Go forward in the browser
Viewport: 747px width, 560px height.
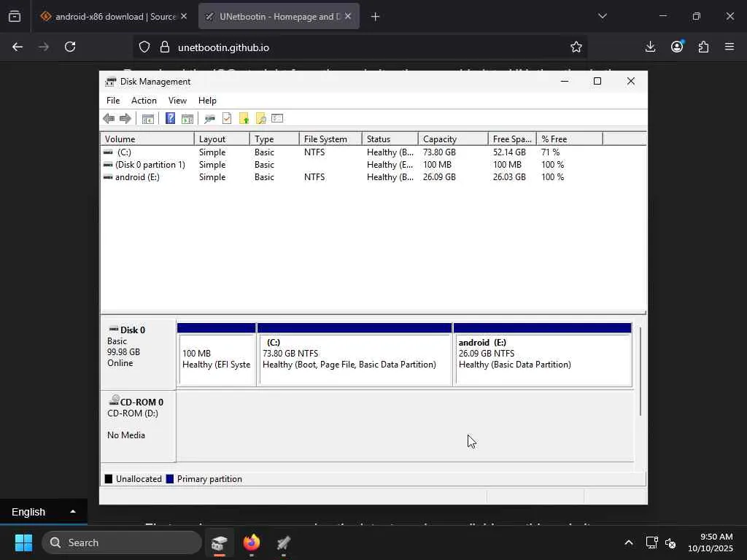(x=44, y=47)
